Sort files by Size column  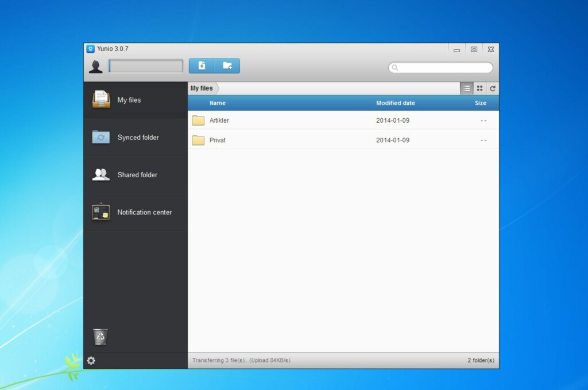point(481,103)
